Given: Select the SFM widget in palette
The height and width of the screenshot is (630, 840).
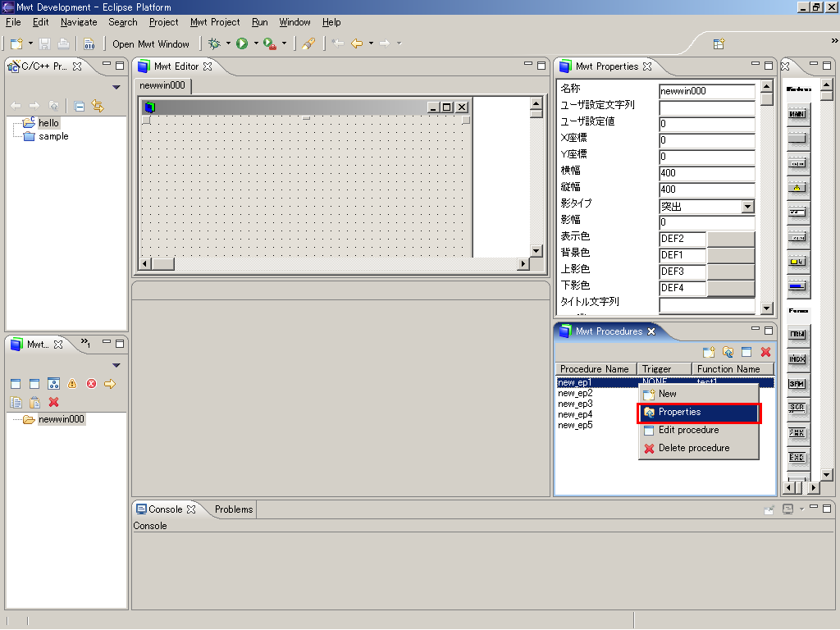Looking at the screenshot, I should [x=797, y=384].
